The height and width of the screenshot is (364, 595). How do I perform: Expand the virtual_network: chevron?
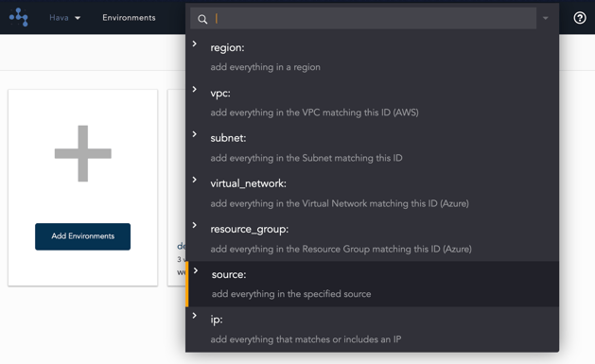(x=195, y=180)
